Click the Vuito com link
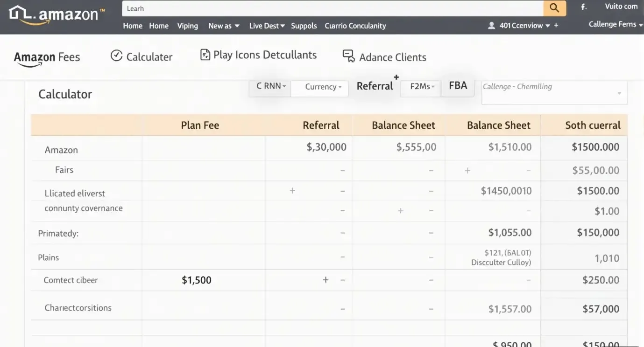Viewport: 644px width, 347px height. pyautogui.click(x=621, y=6)
